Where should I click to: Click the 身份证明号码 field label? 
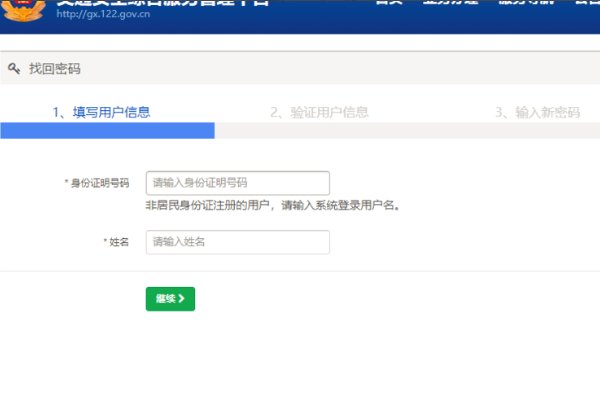(x=97, y=183)
